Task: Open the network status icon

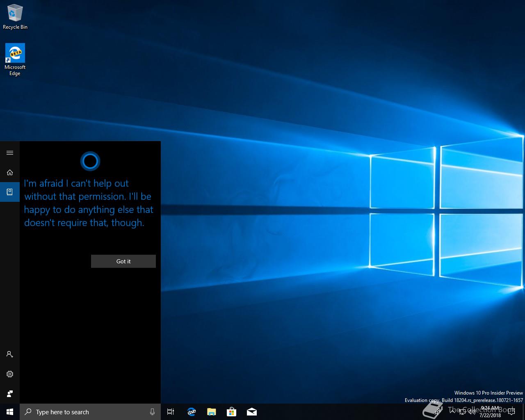Action: tap(462, 412)
